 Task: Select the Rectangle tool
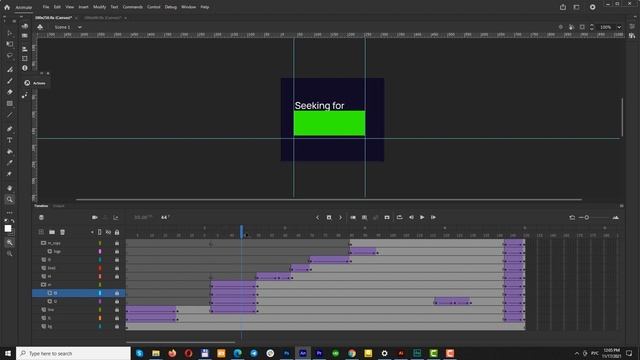tap(10, 104)
